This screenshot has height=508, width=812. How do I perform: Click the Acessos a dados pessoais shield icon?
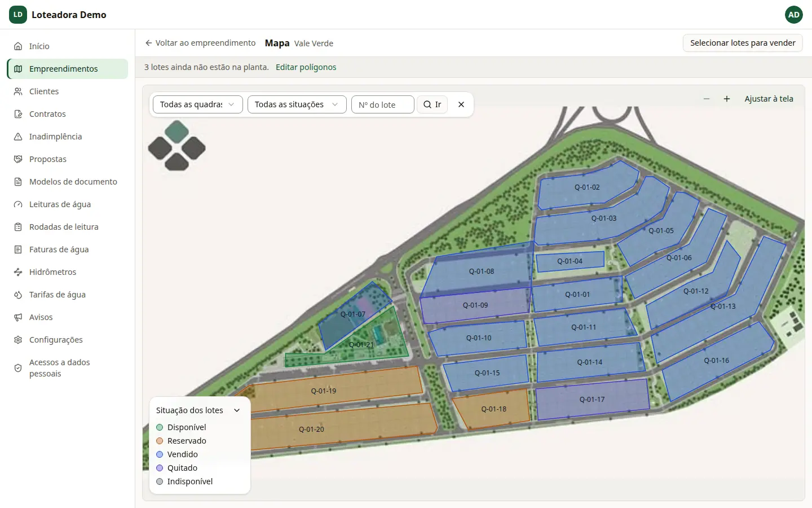point(18,368)
